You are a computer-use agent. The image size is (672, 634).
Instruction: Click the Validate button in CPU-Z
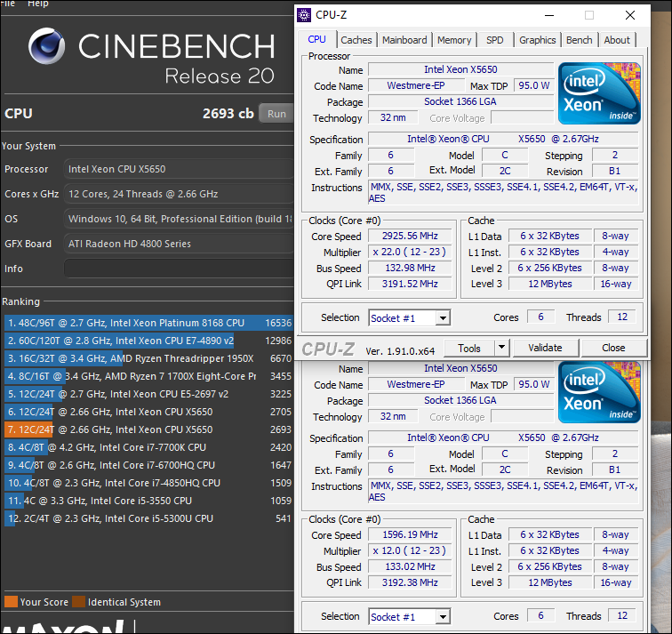click(x=545, y=348)
